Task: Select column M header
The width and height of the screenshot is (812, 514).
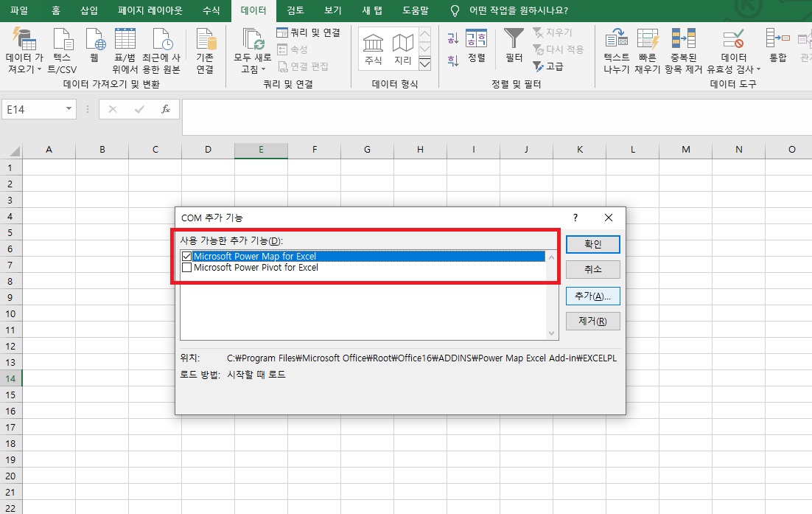Action: coord(686,150)
